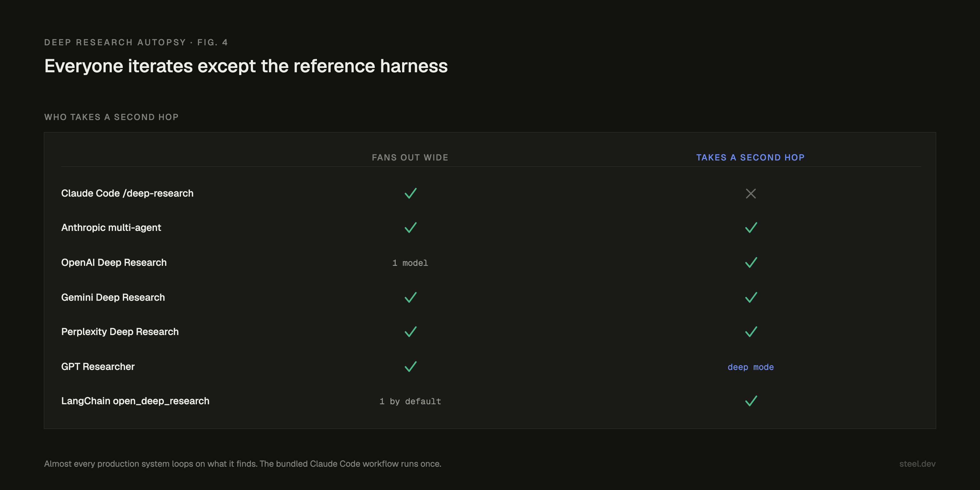Click the "LangChain open_deep_research" row label
The width and height of the screenshot is (980, 490).
coord(135,401)
